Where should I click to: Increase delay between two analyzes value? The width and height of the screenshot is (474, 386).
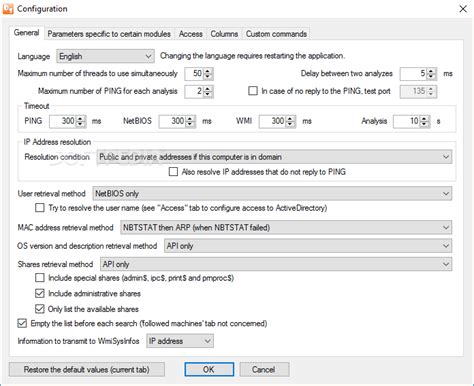click(x=431, y=71)
